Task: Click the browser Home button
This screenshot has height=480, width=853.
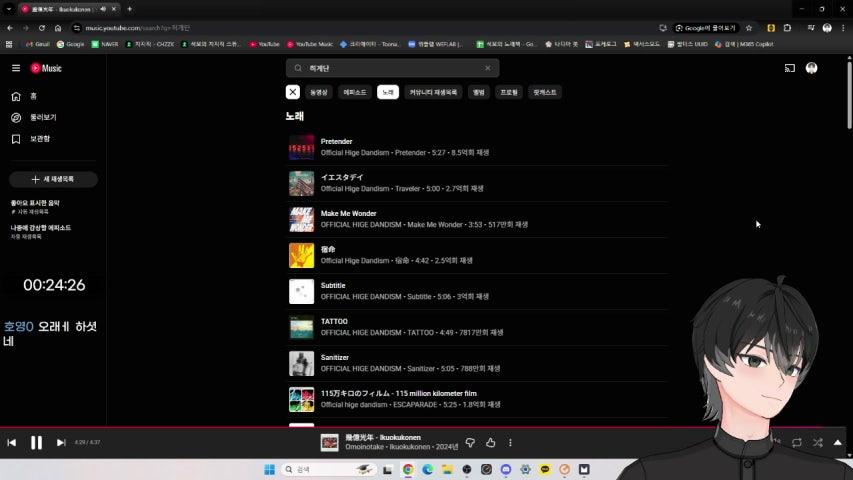Action: point(58,28)
